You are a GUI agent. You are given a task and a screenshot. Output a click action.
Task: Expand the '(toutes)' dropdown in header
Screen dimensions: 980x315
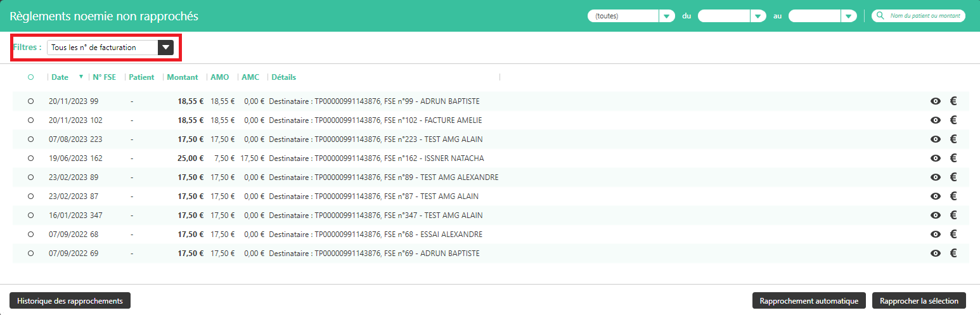tap(666, 16)
